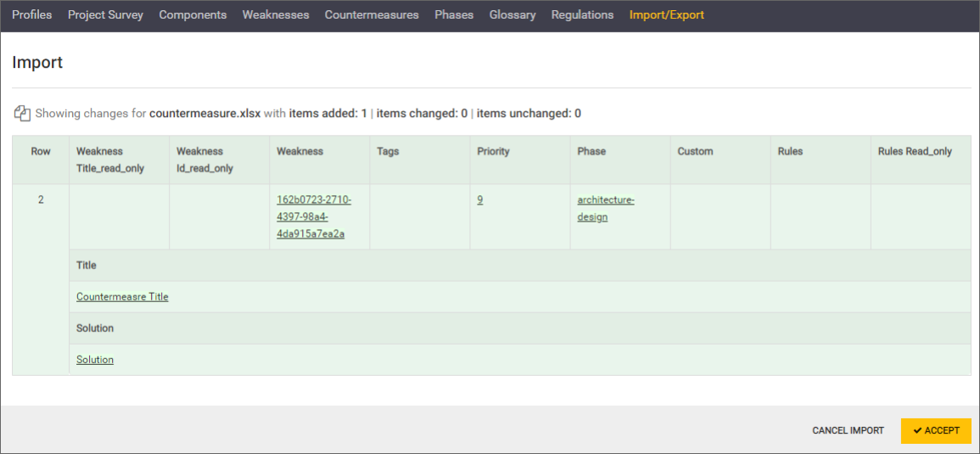Screen dimensions: 980x454
Task: Click the Rules Read_only column header
Action: tap(915, 152)
